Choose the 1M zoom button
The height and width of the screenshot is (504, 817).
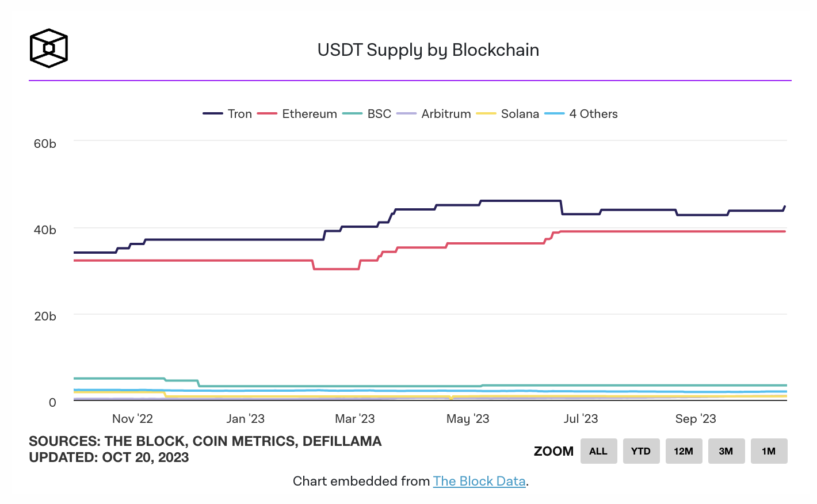[x=769, y=451]
